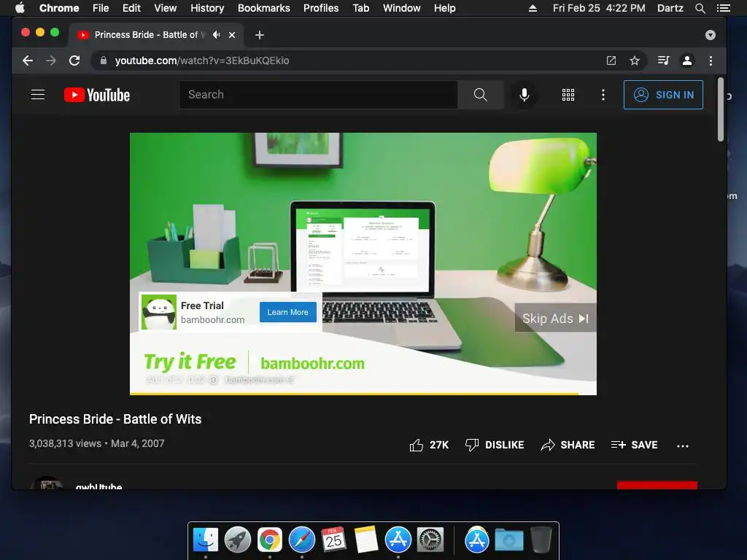Bookmark this page with star icon
This screenshot has width=747, height=560.
(635, 61)
